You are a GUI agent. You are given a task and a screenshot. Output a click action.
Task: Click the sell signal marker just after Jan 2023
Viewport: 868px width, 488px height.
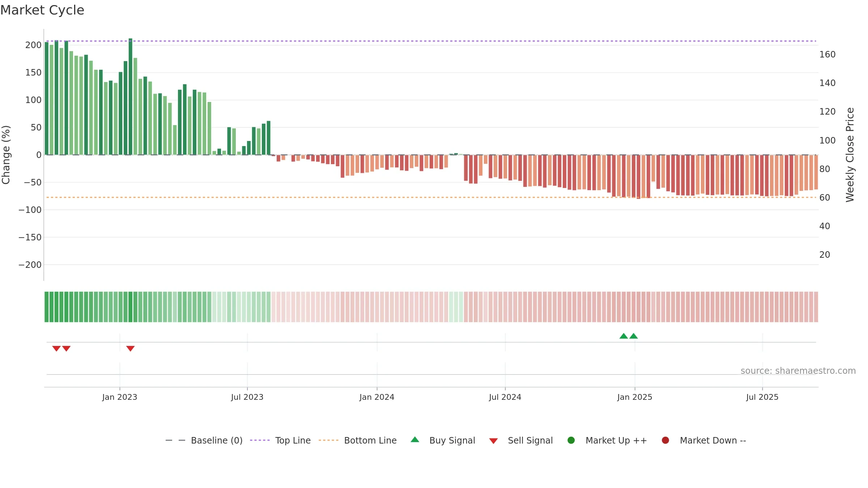pos(131,348)
